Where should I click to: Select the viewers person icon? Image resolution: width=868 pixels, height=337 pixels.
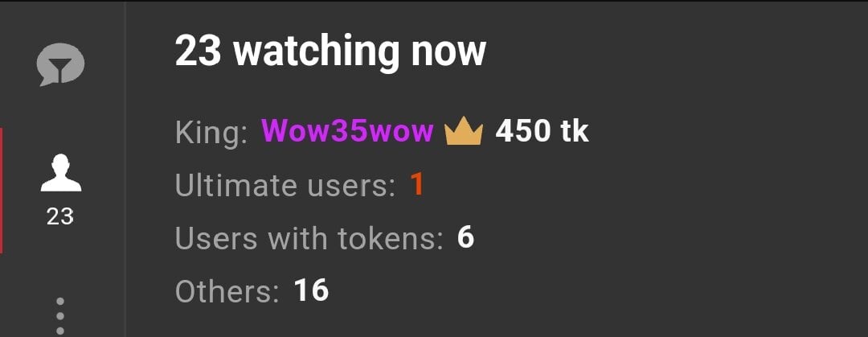pyautogui.click(x=60, y=173)
